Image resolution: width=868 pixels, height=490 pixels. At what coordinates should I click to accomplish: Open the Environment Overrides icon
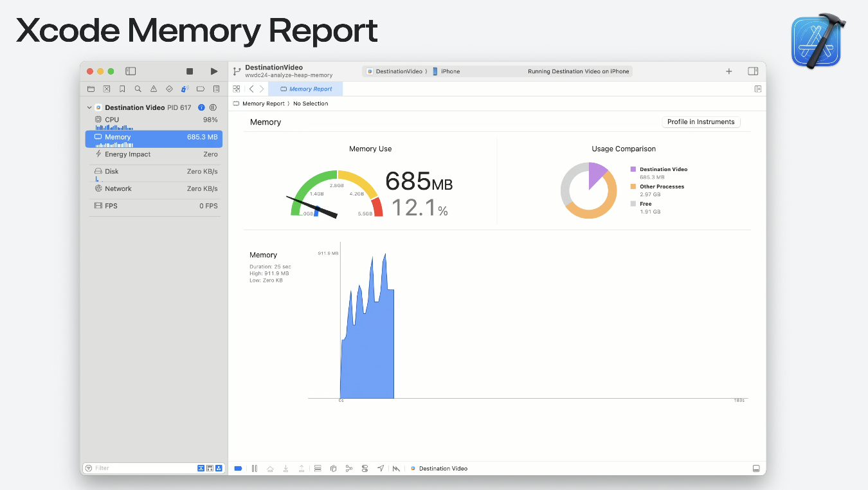(x=365, y=468)
